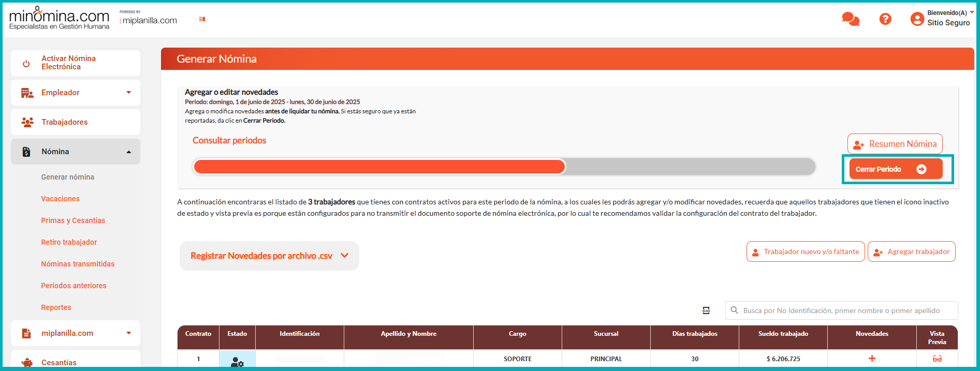Click the period progress bar
Screen dimensions: 980x371
(504, 167)
